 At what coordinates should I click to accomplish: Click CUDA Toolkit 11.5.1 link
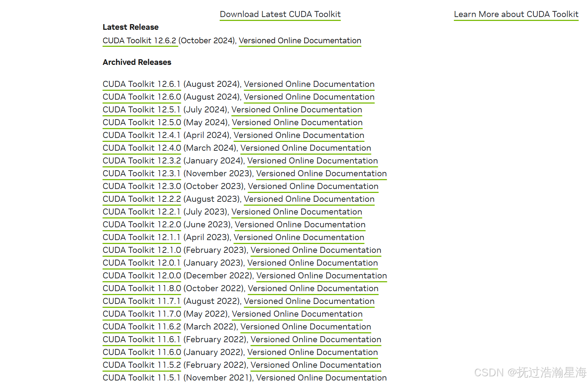142,378
